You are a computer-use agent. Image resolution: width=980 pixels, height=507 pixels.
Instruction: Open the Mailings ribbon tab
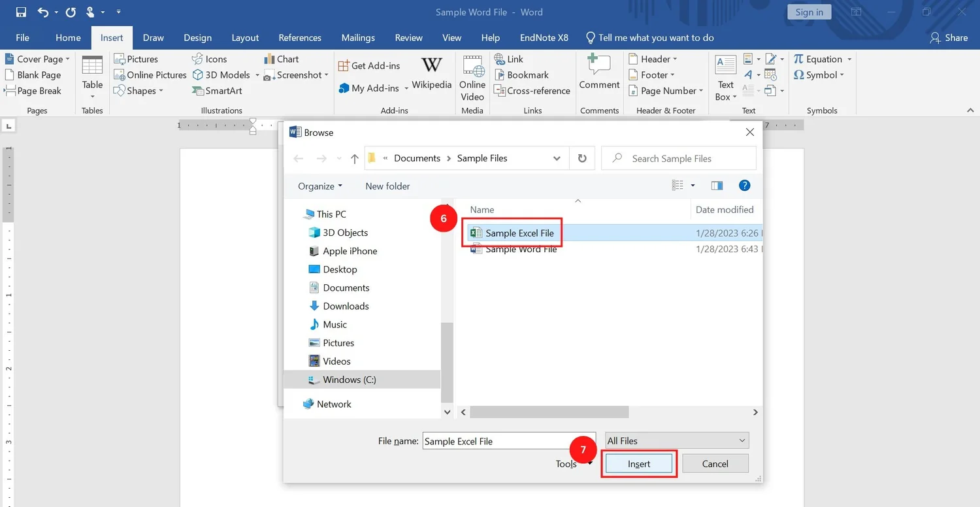[x=358, y=37]
